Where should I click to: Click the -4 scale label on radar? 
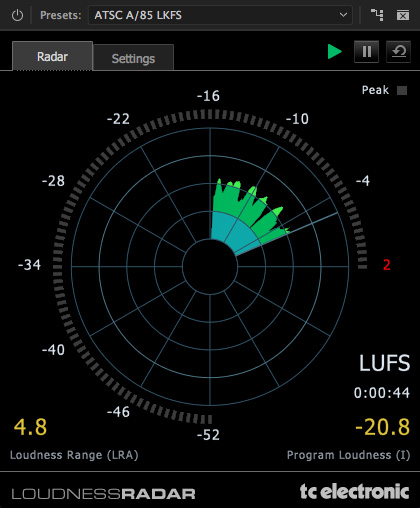point(363,181)
